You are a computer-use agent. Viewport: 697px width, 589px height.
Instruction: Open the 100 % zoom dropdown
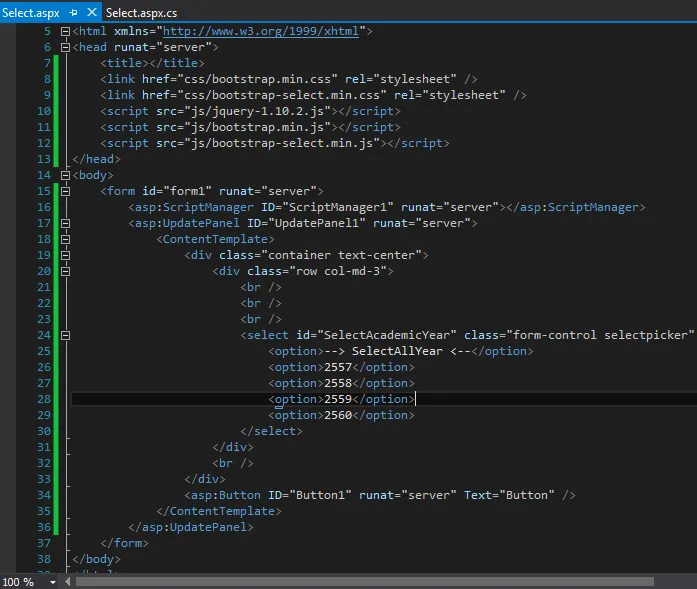(53, 582)
